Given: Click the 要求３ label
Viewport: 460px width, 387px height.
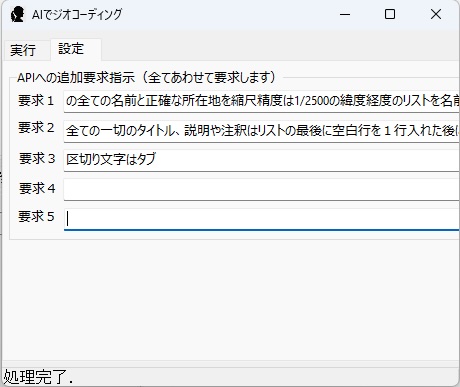Looking at the screenshot, I should 37,159.
